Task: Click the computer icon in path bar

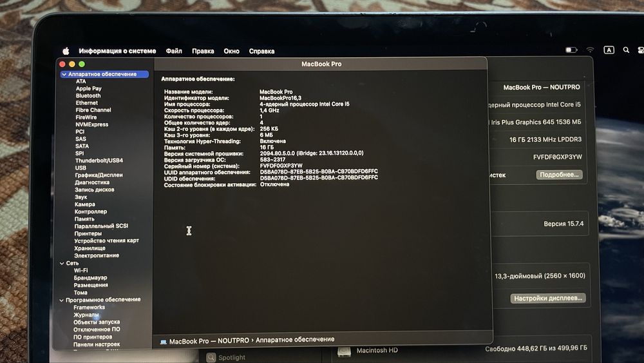Action: coord(164,341)
